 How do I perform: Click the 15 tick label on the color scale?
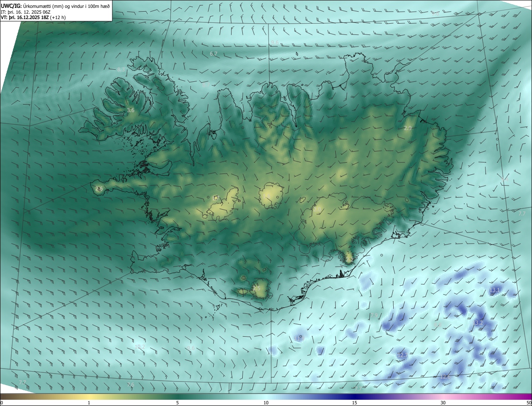(355, 403)
